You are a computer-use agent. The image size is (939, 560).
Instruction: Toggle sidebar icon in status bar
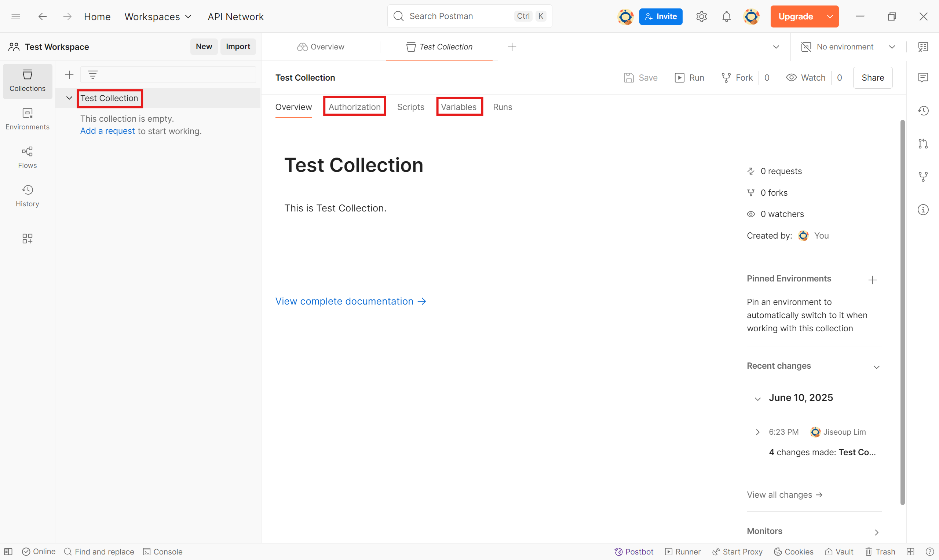[8, 552]
